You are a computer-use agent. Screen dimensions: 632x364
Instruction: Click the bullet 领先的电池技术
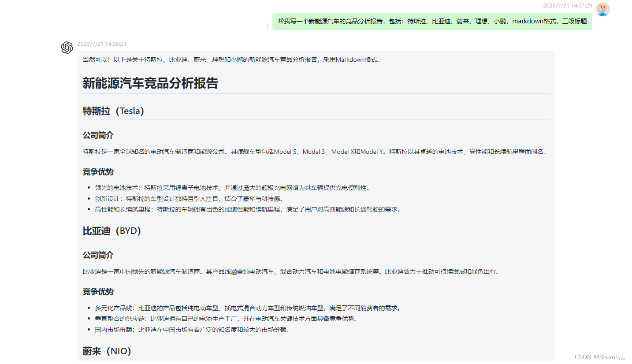pyautogui.click(x=232, y=188)
